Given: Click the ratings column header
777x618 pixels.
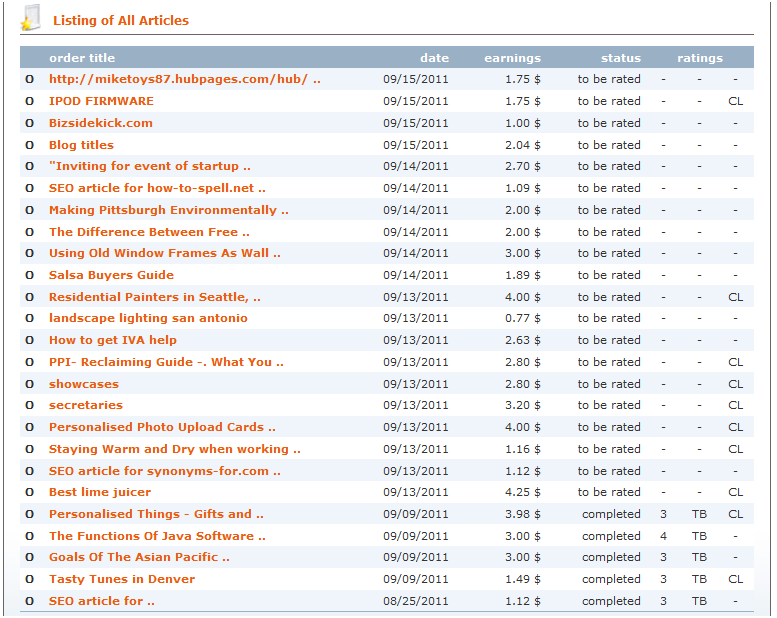Looking at the screenshot, I should click(700, 58).
